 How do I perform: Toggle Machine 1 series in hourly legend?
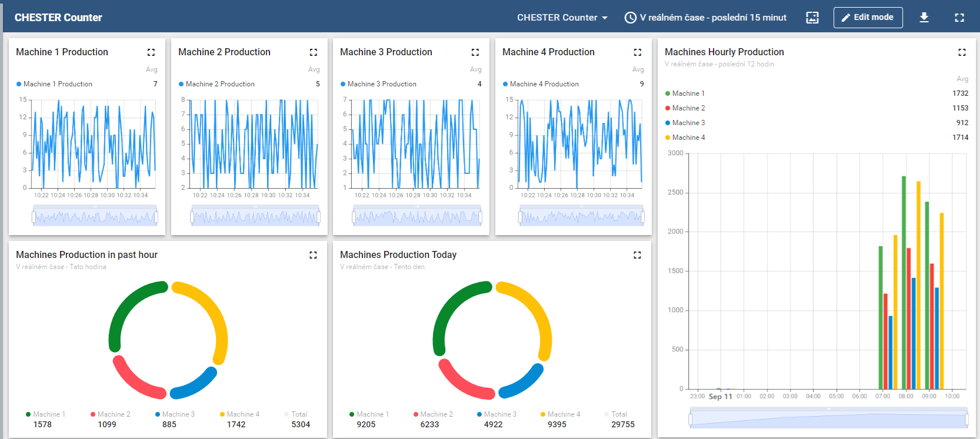point(688,93)
